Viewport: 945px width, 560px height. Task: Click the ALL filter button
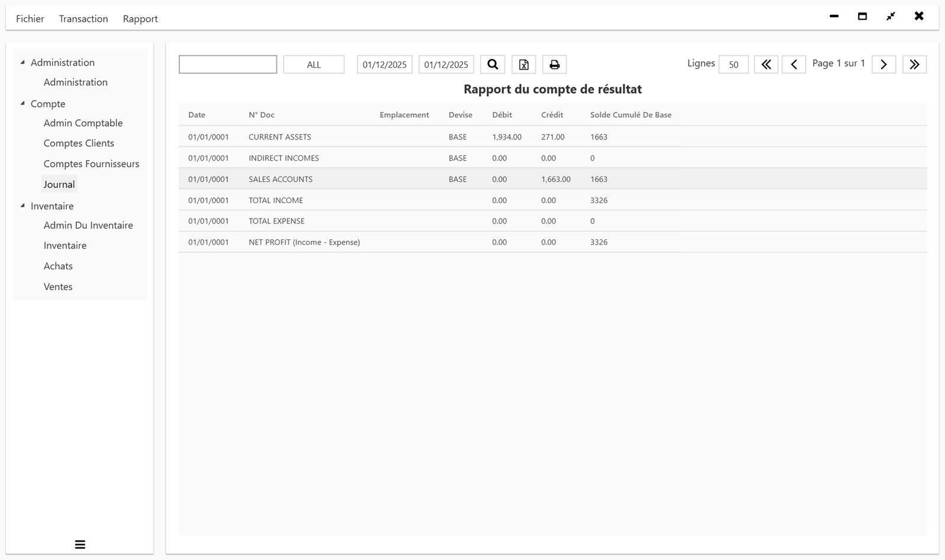(314, 64)
